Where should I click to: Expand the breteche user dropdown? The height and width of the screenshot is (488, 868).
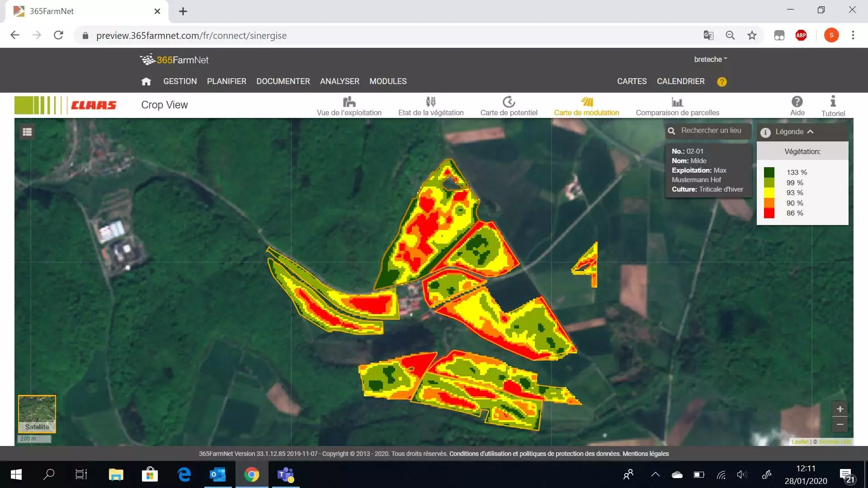click(x=711, y=59)
